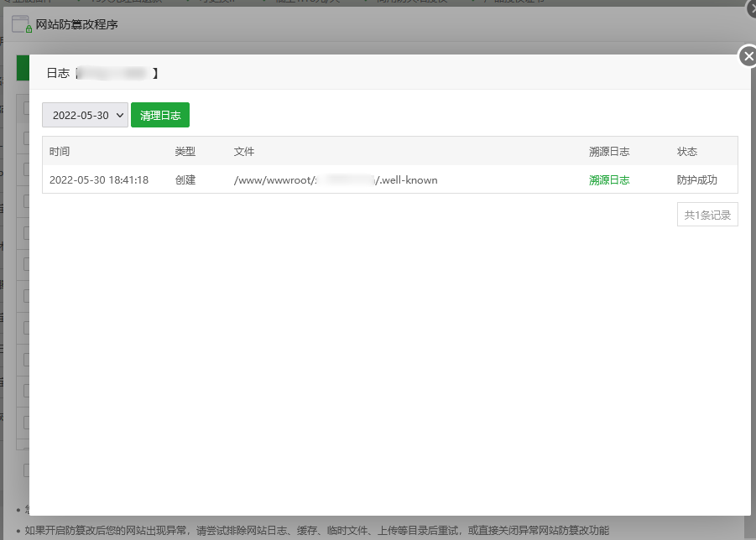756x540 pixels.
Task: Click the 日志 dialog title text
Action: tap(57, 73)
